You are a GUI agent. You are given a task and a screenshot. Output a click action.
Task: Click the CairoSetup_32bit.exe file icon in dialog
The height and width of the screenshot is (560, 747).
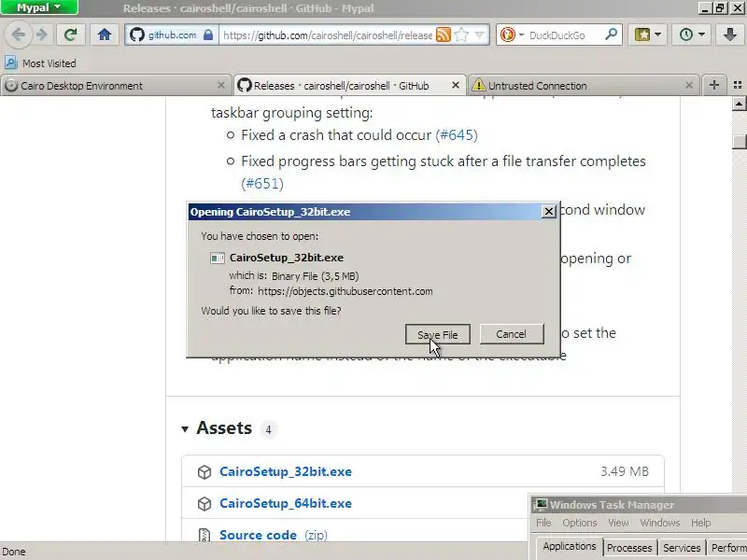point(218,259)
